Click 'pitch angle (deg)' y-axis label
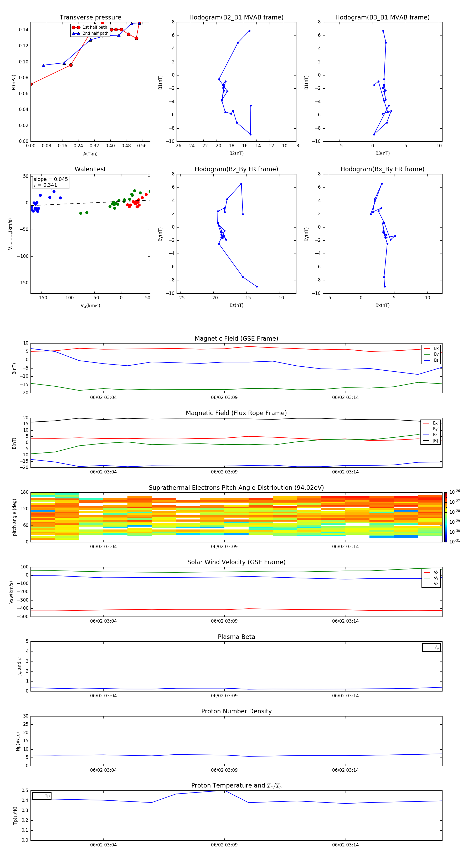 click(14, 517)
